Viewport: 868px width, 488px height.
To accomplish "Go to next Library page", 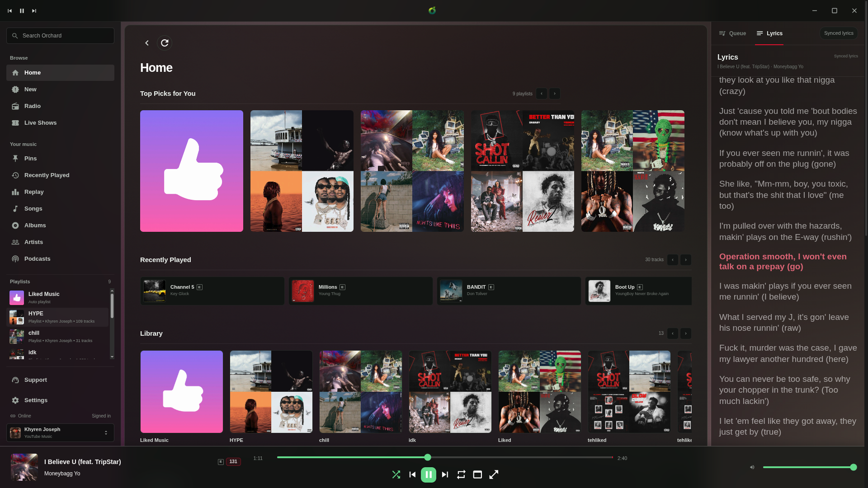I will coord(686,333).
